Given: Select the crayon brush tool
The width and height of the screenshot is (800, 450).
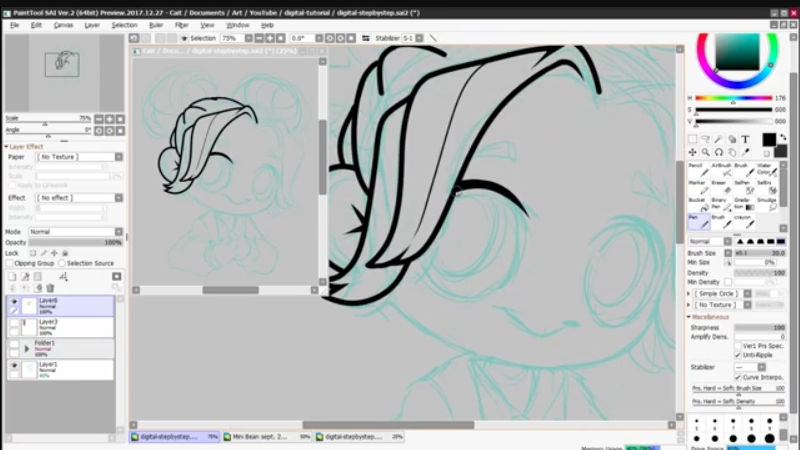Looking at the screenshot, I should [x=744, y=221].
